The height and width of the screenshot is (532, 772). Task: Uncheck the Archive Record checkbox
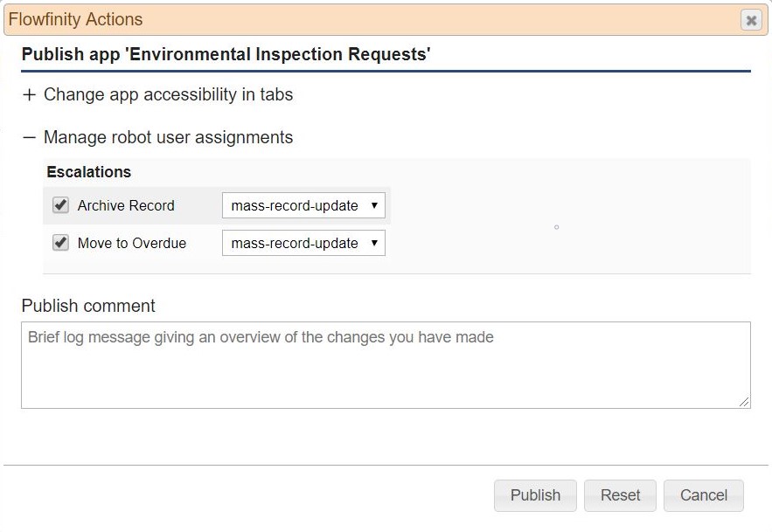point(61,205)
